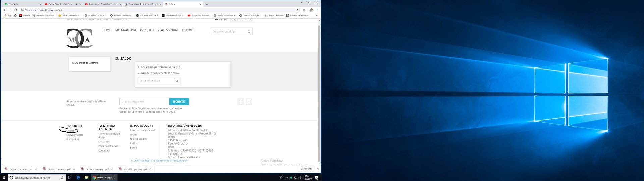Launch Microsoft Edge from the taskbar
Viewport: 644px width, 181px height.
tap(78, 178)
